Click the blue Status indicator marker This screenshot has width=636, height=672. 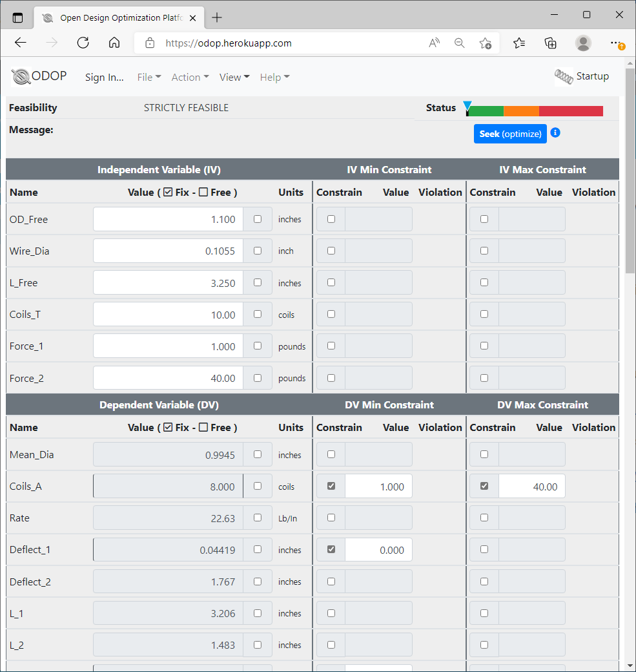click(x=468, y=103)
